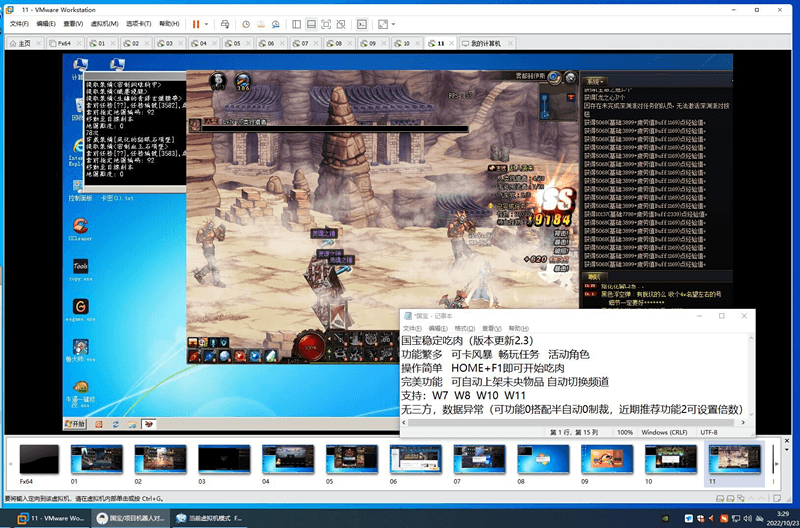Open VMware 文件(F) menu
Image resolution: width=800 pixels, height=528 pixels.
(x=19, y=24)
